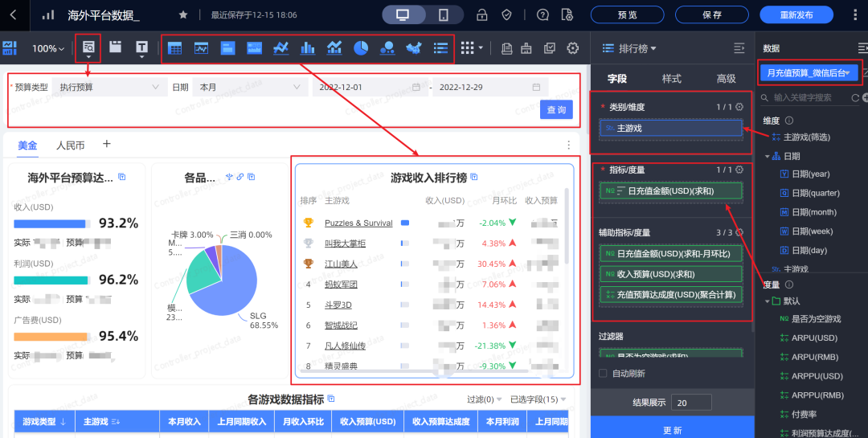Click the document settings icon next to help
This screenshot has width=868, height=438.
(567, 15)
